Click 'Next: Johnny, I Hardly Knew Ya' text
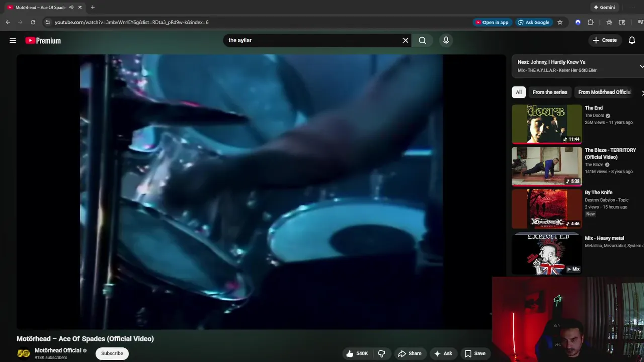This screenshot has height=362, width=644. [551, 62]
